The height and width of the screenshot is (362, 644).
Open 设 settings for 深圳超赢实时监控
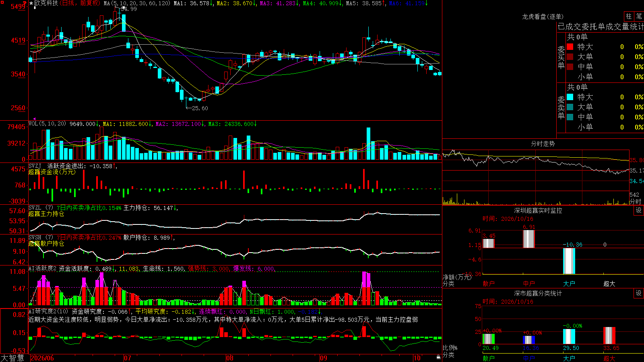pyautogui.click(x=639, y=210)
